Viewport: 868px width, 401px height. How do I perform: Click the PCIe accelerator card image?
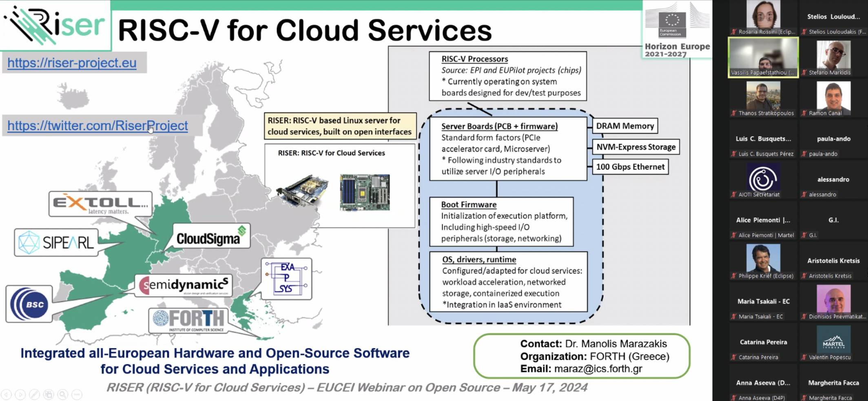point(302,191)
